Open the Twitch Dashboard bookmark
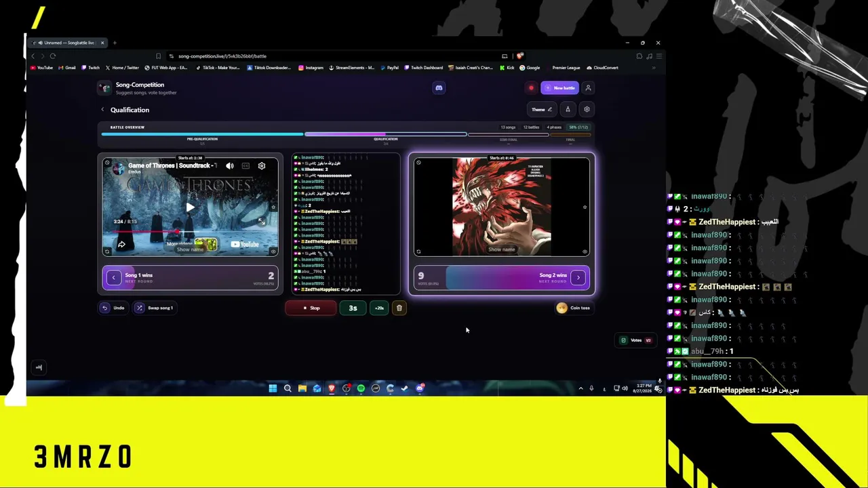Screen dimensions: 868x488 pos(424,68)
